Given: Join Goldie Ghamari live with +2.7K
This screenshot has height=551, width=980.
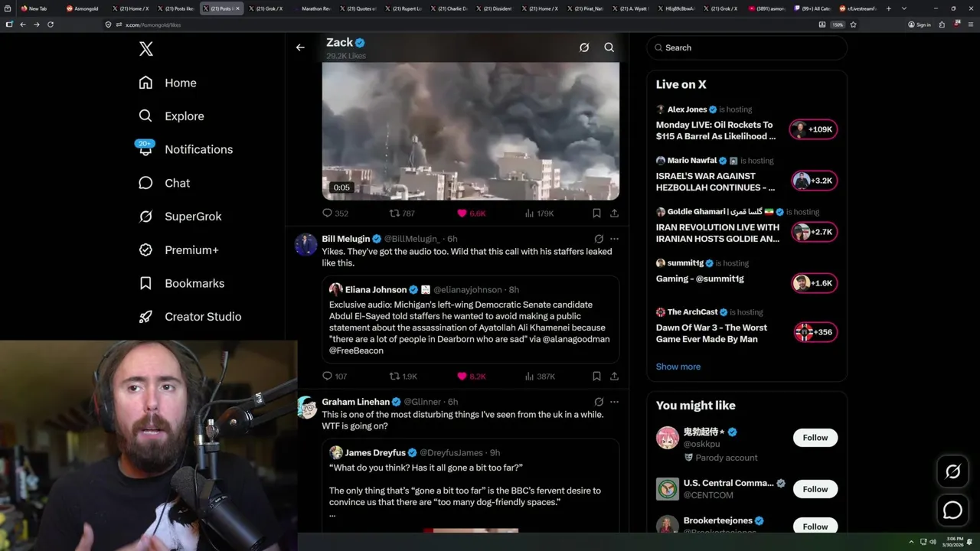Looking at the screenshot, I should pyautogui.click(x=814, y=232).
